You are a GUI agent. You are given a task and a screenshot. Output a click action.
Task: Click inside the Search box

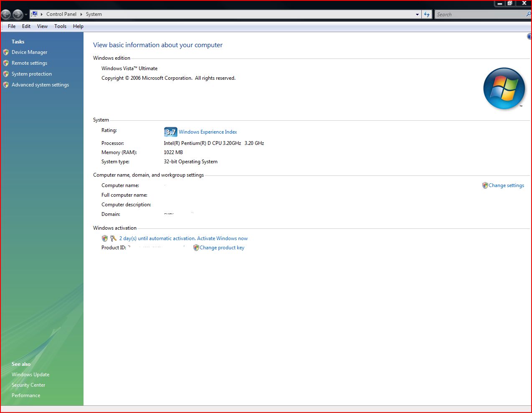480,14
